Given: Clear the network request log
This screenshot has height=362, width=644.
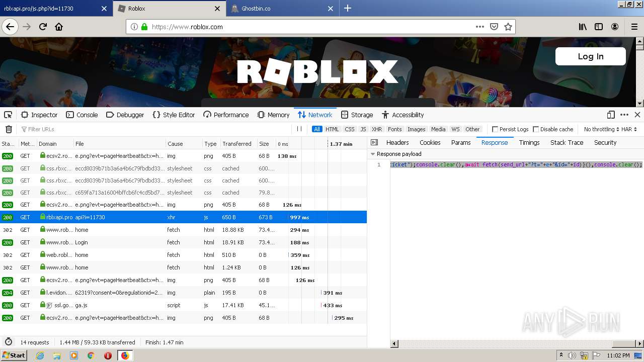Looking at the screenshot, I should point(9,129).
